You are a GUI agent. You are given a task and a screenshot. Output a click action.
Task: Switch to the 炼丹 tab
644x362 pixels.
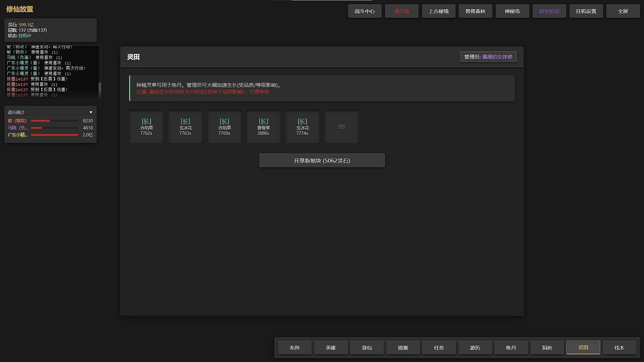511,348
